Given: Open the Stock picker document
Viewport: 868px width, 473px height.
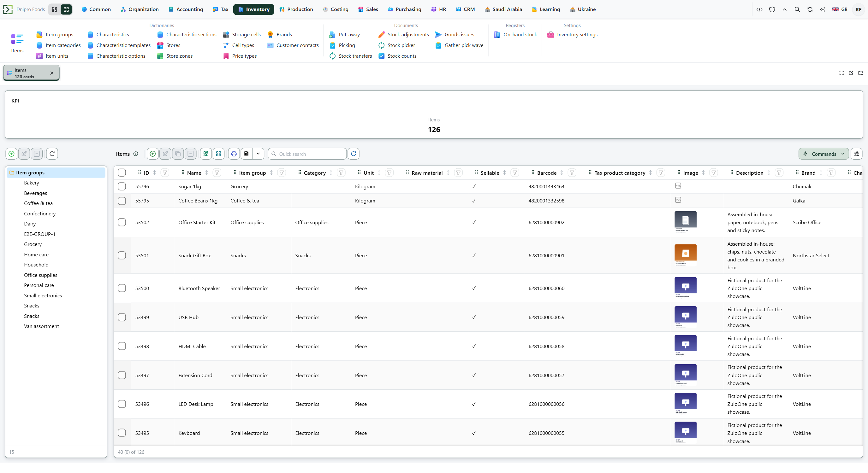Looking at the screenshot, I should pos(397,45).
